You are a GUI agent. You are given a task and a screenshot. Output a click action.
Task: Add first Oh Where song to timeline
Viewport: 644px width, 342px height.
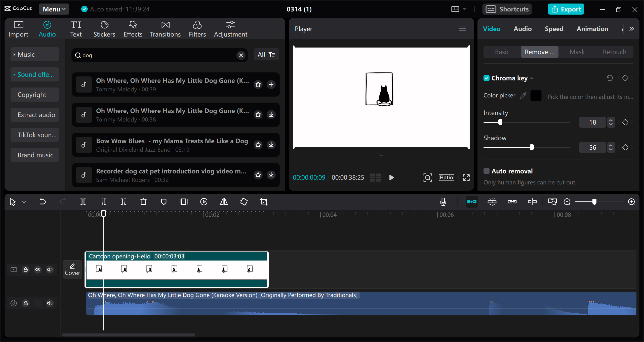click(271, 84)
